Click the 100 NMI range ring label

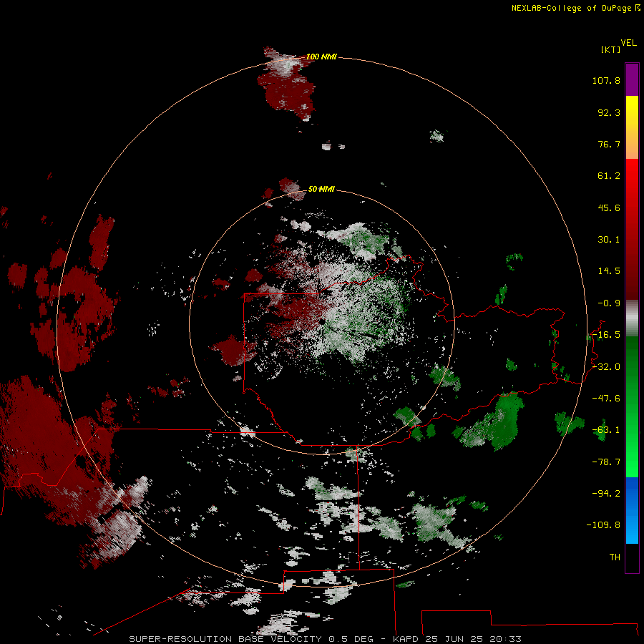(x=321, y=57)
